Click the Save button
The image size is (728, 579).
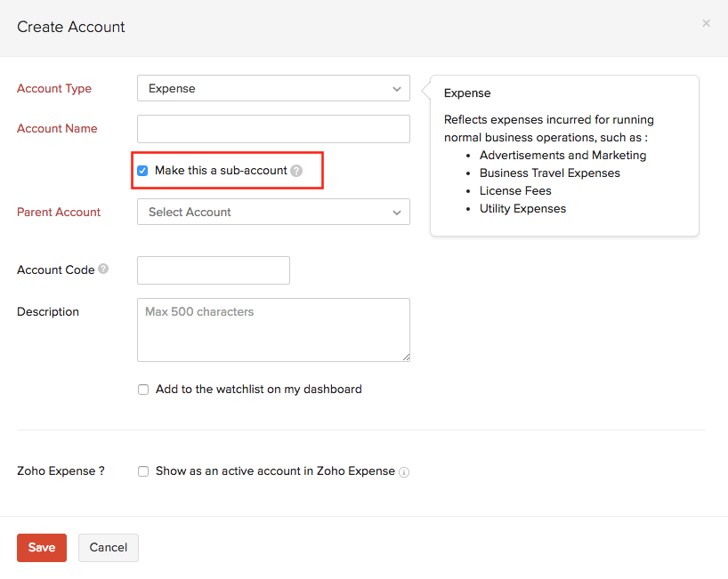[41, 548]
